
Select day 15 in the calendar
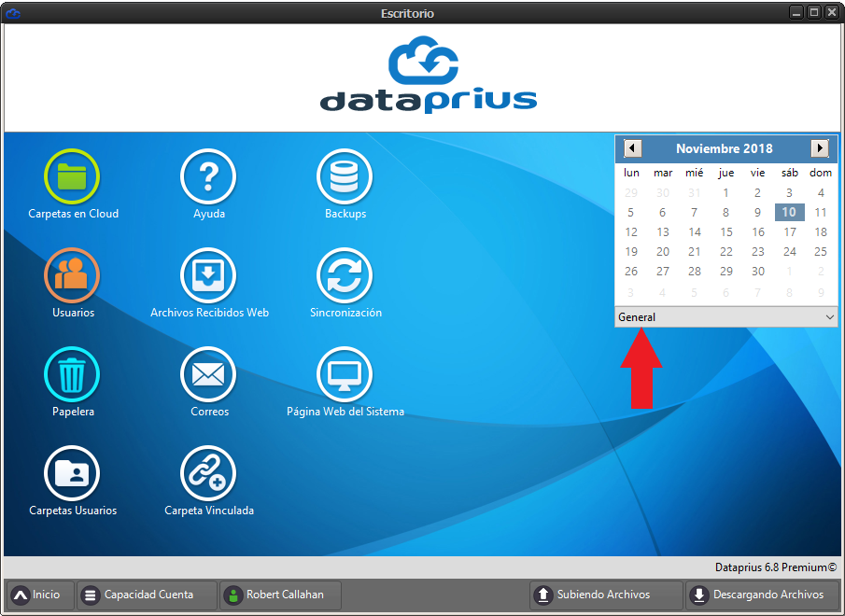click(726, 232)
